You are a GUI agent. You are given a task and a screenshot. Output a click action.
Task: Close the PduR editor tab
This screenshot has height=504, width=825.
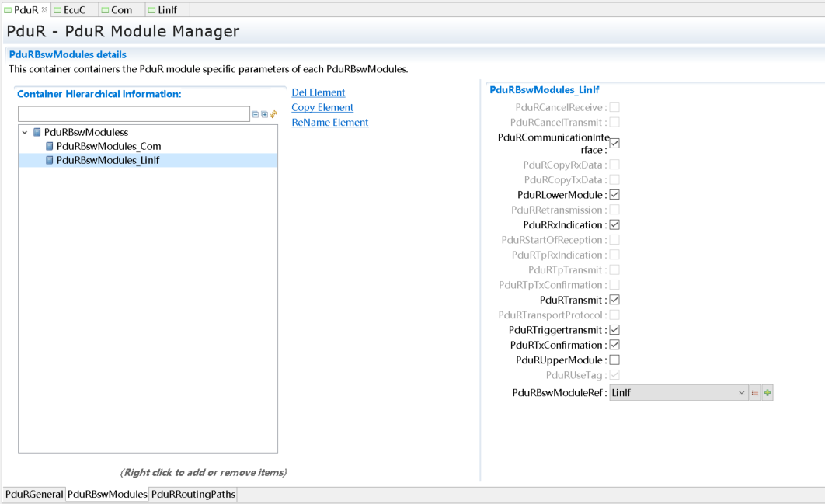pos(44,9)
